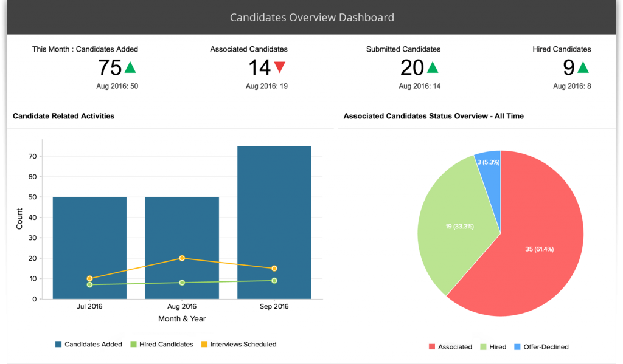
Task: Click the Associated legend marker under the pie
Action: 433,346
